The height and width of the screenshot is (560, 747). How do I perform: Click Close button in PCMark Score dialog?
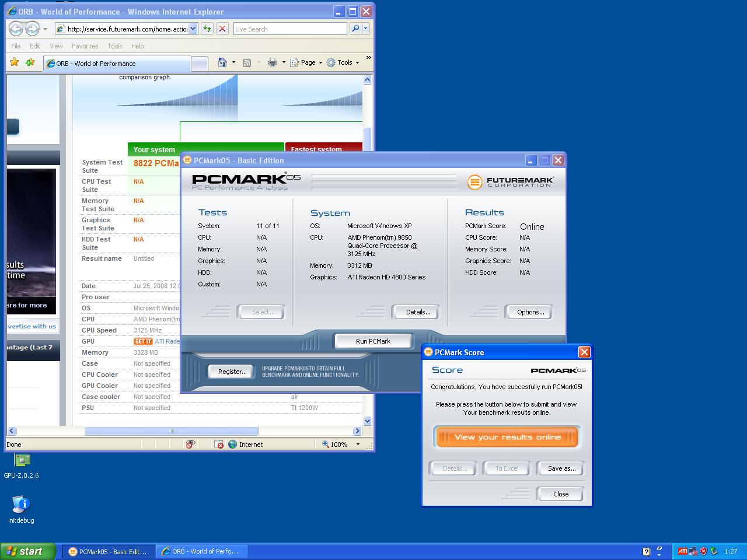point(560,494)
